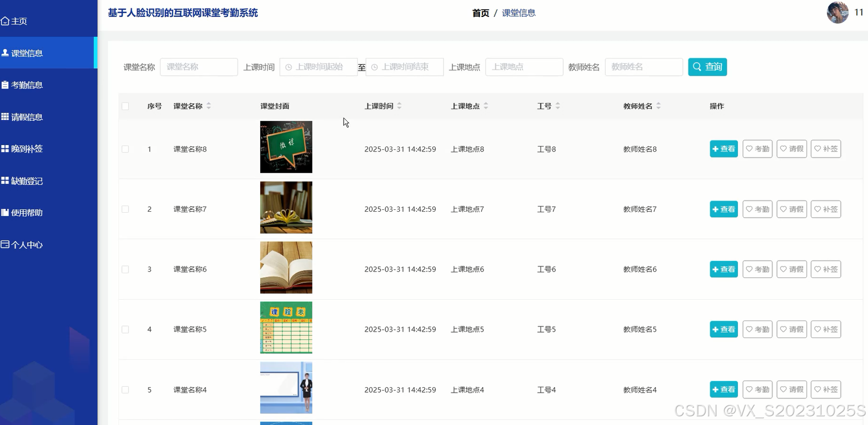Click 请假 button for 课堂名称6

(792, 269)
